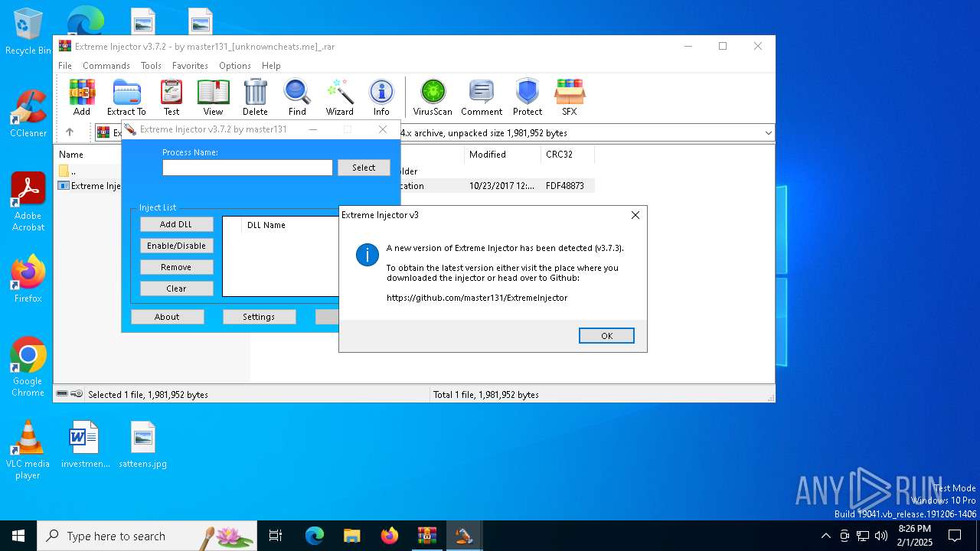This screenshot has height=551, width=980.
Task: Launch Google Chrome from the desktop
Action: [x=28, y=367]
